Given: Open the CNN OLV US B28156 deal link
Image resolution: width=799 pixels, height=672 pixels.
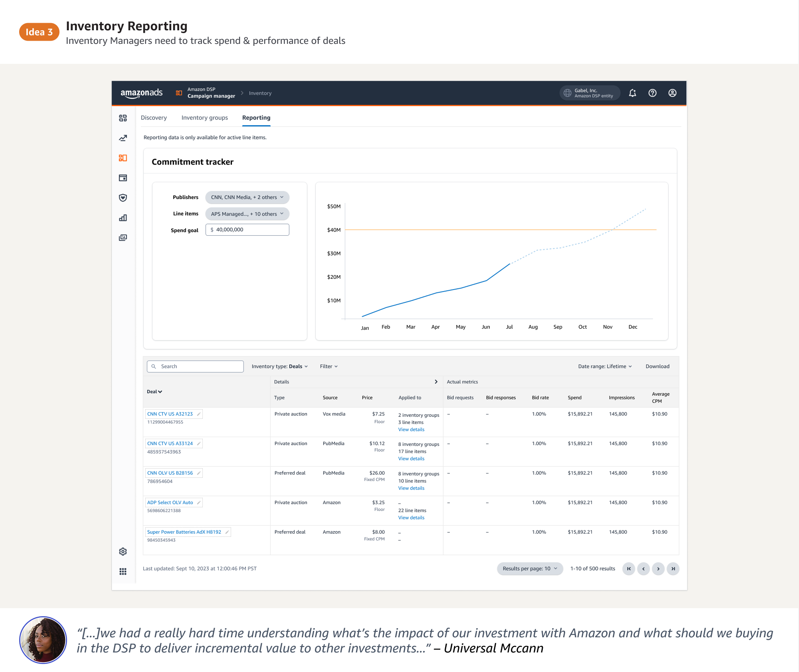Looking at the screenshot, I should (170, 473).
